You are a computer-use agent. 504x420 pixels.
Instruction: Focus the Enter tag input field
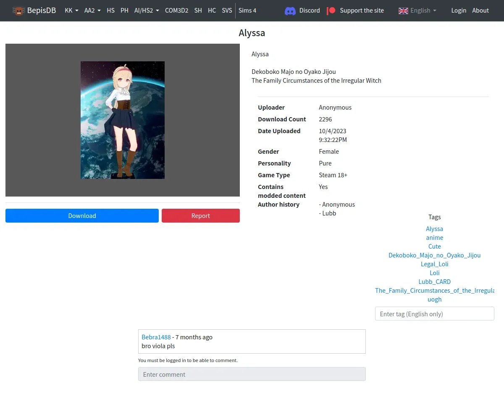click(434, 314)
